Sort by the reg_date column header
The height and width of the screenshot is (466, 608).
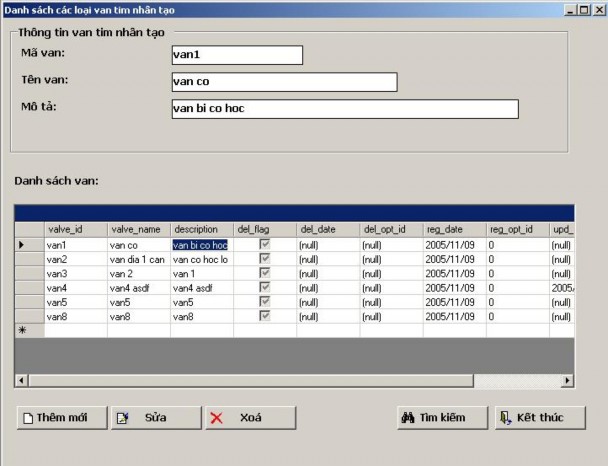click(454, 229)
